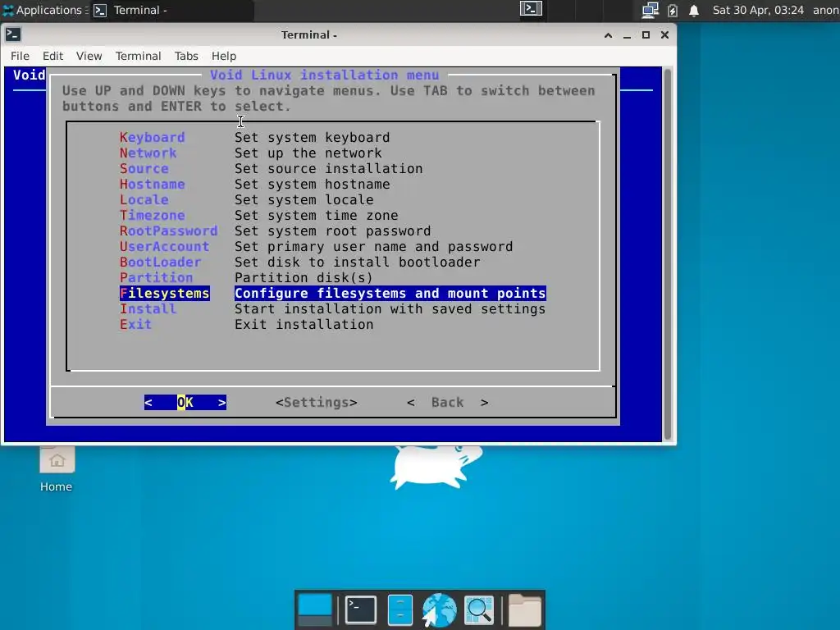Image resolution: width=840 pixels, height=630 pixels.
Task: Click the Home desktop icon
Action: pyautogui.click(x=57, y=470)
